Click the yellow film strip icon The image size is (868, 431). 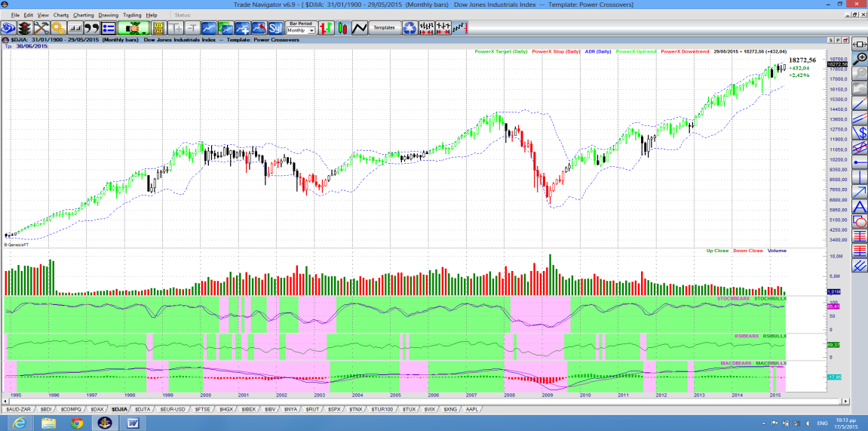tap(158, 28)
